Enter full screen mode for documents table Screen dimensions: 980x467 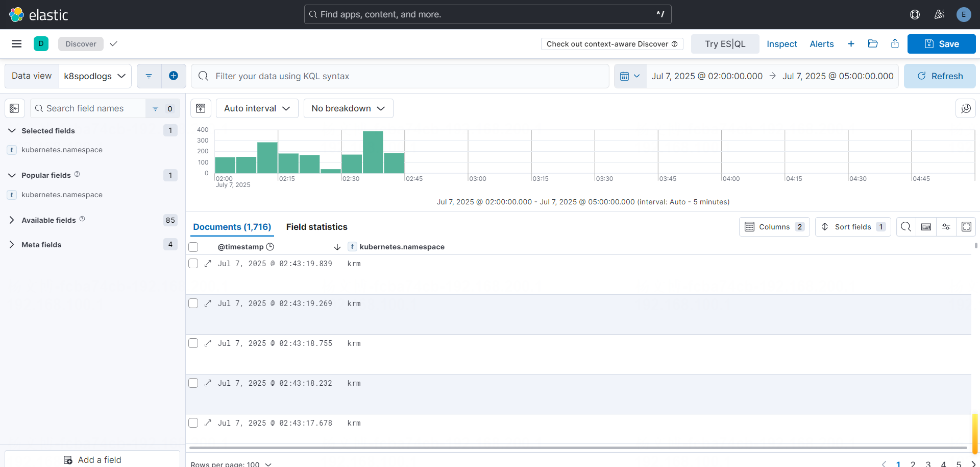point(966,227)
